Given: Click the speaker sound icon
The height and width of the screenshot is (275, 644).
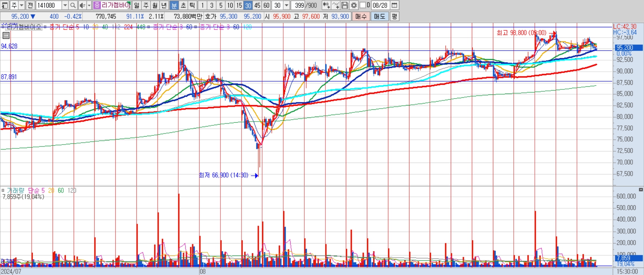Looking at the screenshot, I should click(82, 5).
